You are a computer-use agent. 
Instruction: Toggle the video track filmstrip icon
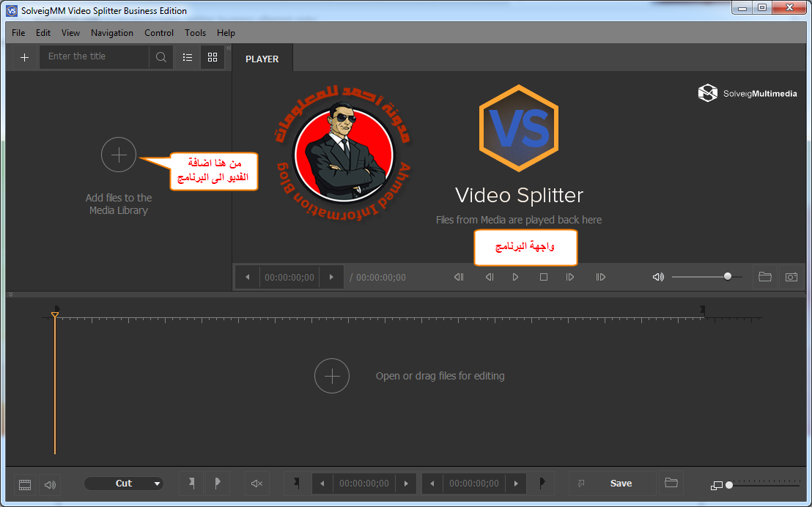25,485
